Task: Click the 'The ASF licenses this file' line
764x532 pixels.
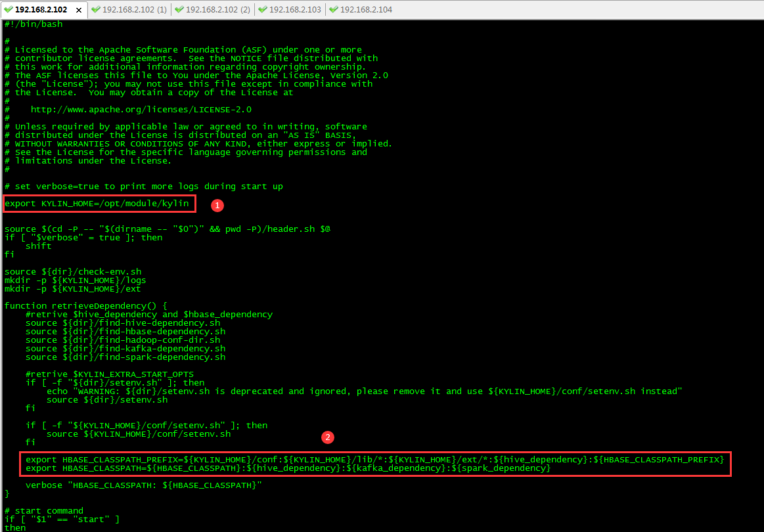Action: click(x=196, y=76)
